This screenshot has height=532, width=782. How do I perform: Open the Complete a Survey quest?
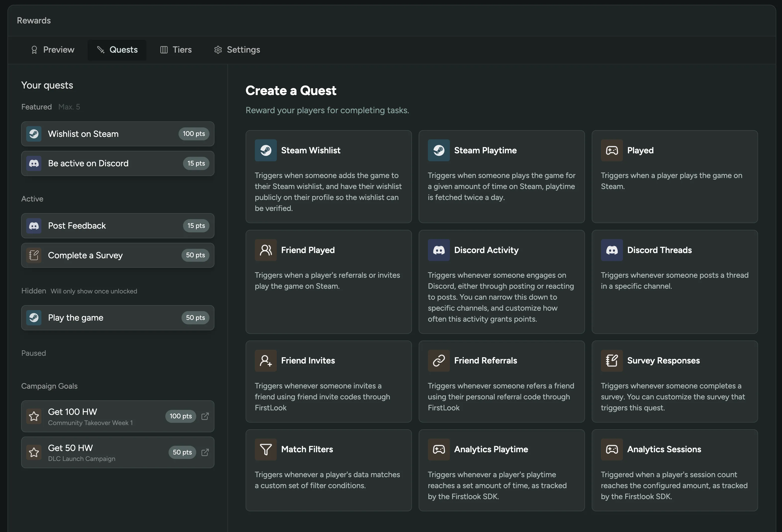point(118,255)
